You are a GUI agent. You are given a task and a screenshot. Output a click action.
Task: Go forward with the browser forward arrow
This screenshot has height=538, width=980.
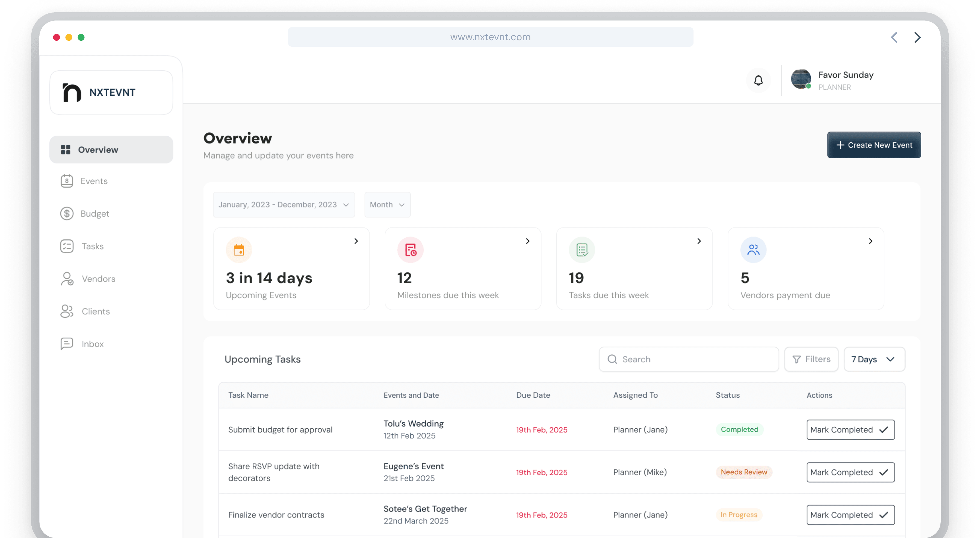click(x=917, y=37)
